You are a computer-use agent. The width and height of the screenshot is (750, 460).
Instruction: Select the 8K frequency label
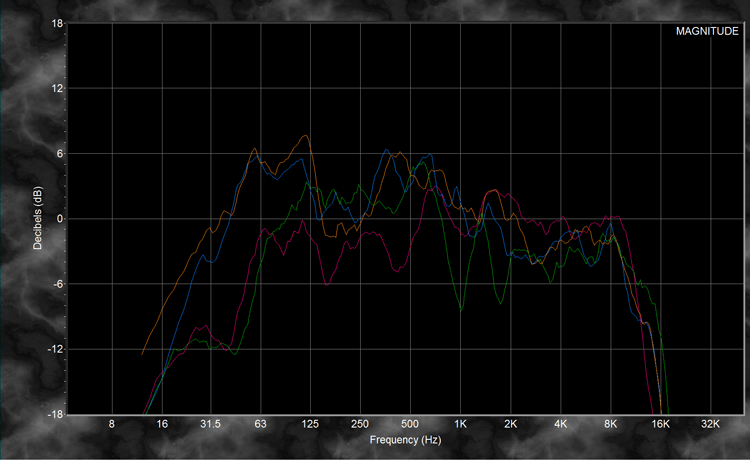[610, 424]
